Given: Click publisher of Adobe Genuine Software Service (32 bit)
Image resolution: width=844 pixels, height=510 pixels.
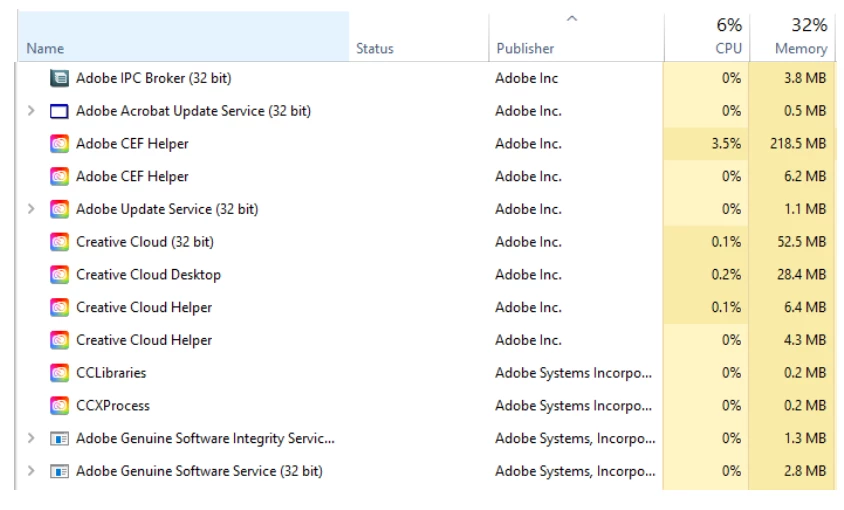Looking at the screenshot, I should 575,471.
